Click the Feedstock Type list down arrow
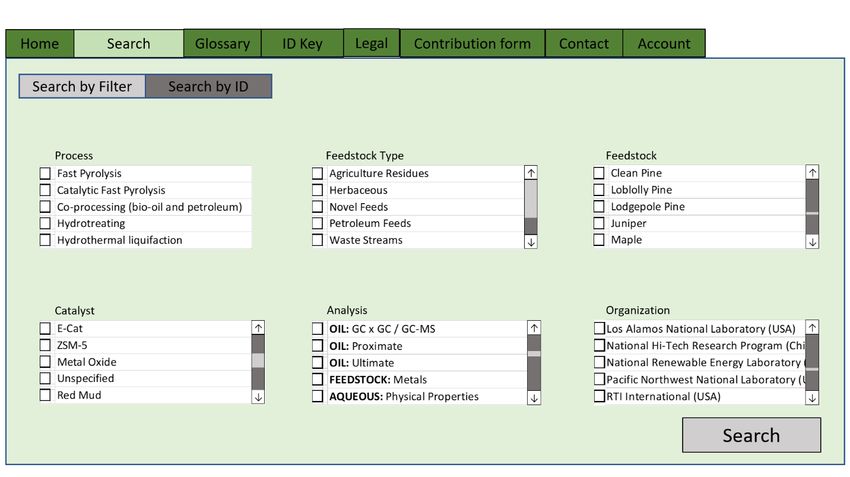 [x=531, y=242]
